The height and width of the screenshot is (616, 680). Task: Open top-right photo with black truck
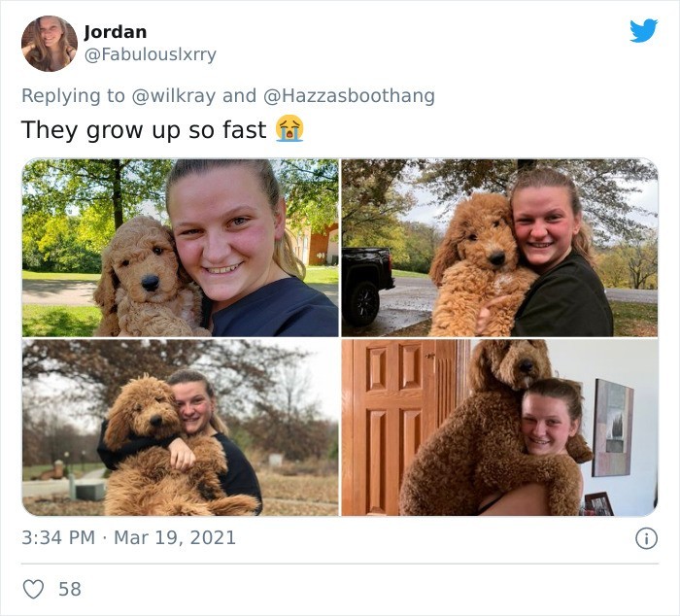tap(499, 248)
